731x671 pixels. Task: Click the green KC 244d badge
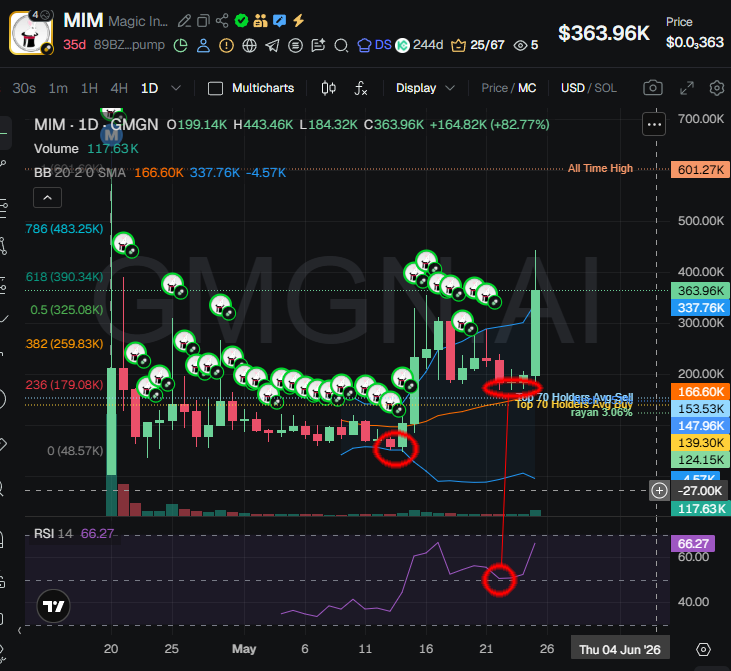pos(419,45)
